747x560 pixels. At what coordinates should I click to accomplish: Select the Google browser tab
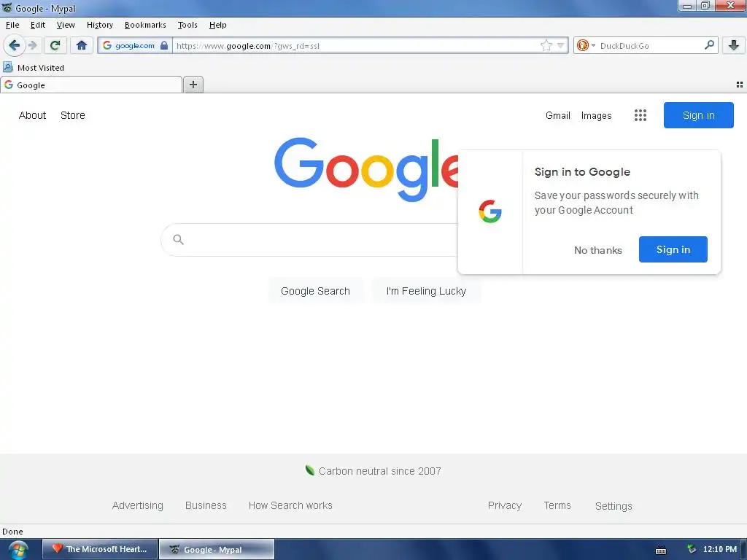(x=91, y=85)
